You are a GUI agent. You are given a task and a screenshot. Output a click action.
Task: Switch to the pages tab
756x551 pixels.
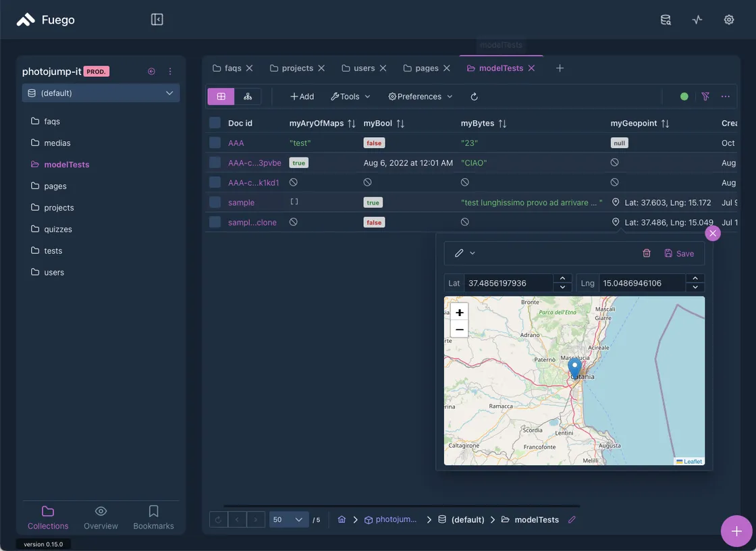[x=421, y=68]
